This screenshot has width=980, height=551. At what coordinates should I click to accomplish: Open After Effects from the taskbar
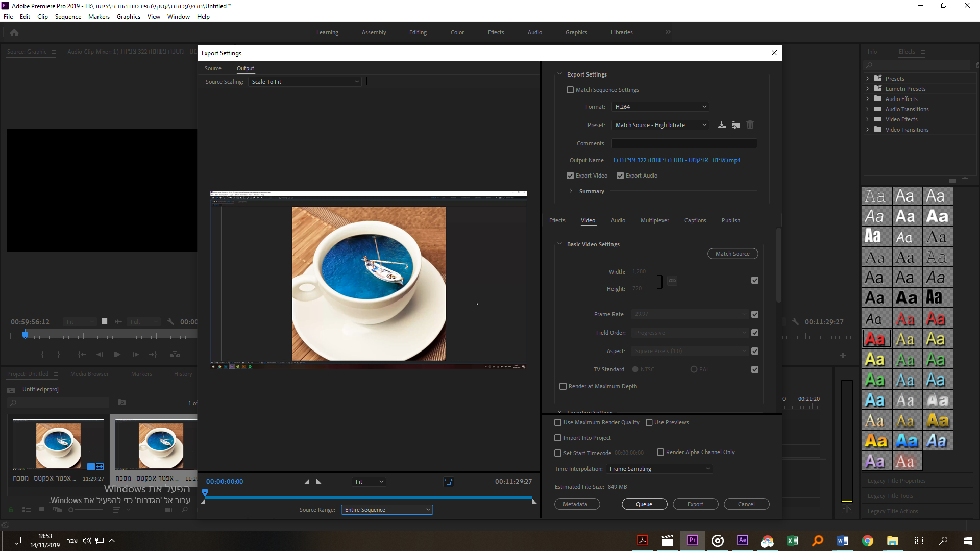pyautogui.click(x=742, y=540)
